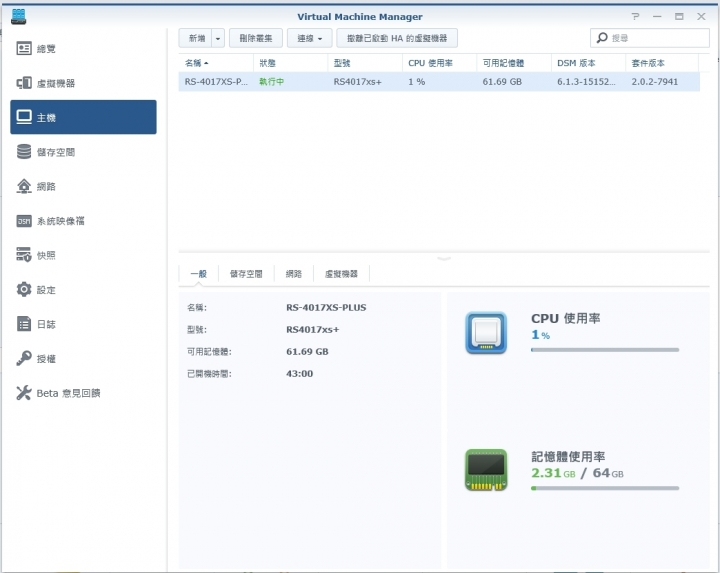Close the Virtual Machine Manager window
Image resolution: width=720 pixels, height=573 pixels.
tap(701, 17)
